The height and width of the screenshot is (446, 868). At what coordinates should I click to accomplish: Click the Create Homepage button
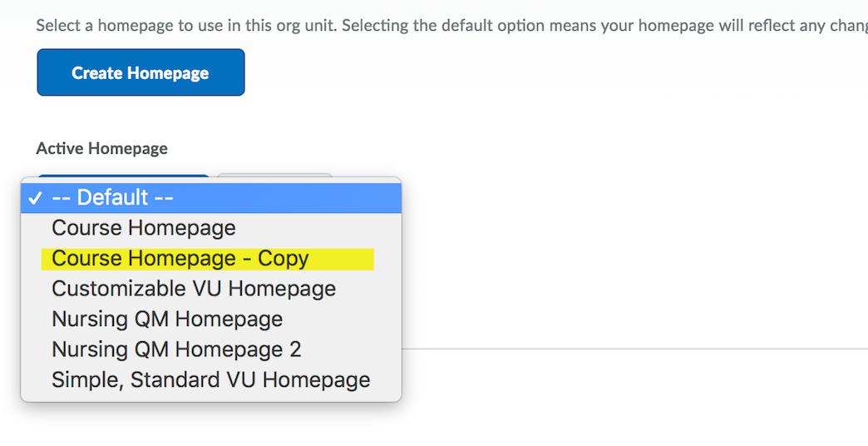coord(141,73)
